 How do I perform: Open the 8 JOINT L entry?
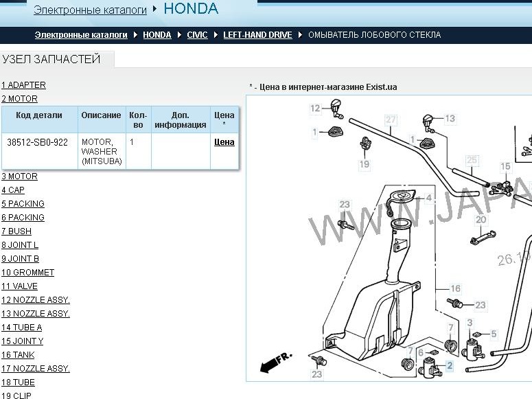click(20, 245)
